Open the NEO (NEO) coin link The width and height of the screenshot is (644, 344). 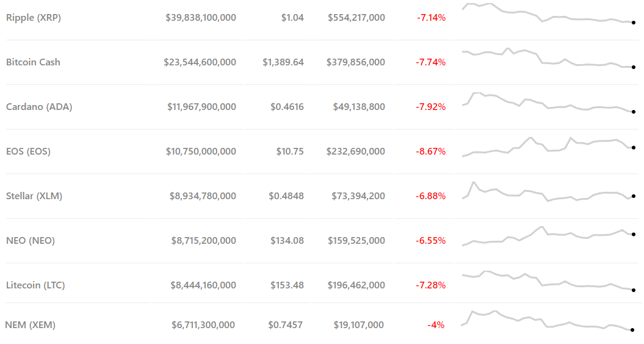[31, 241]
